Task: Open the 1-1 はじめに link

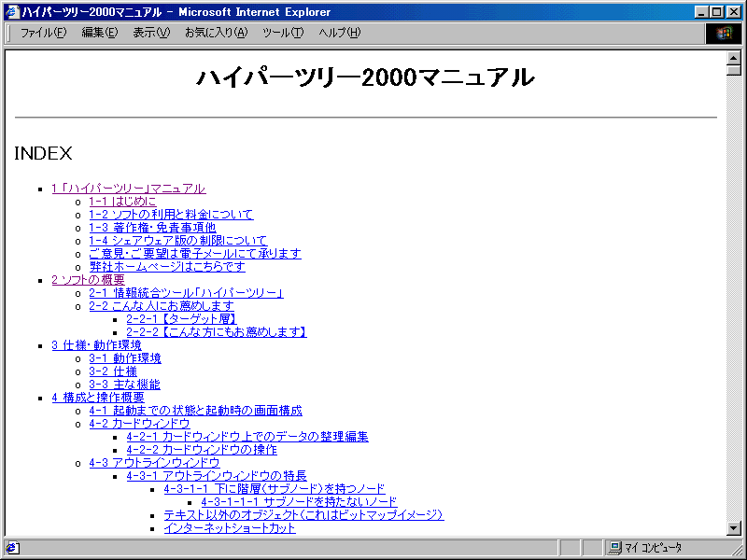Action: [122, 202]
